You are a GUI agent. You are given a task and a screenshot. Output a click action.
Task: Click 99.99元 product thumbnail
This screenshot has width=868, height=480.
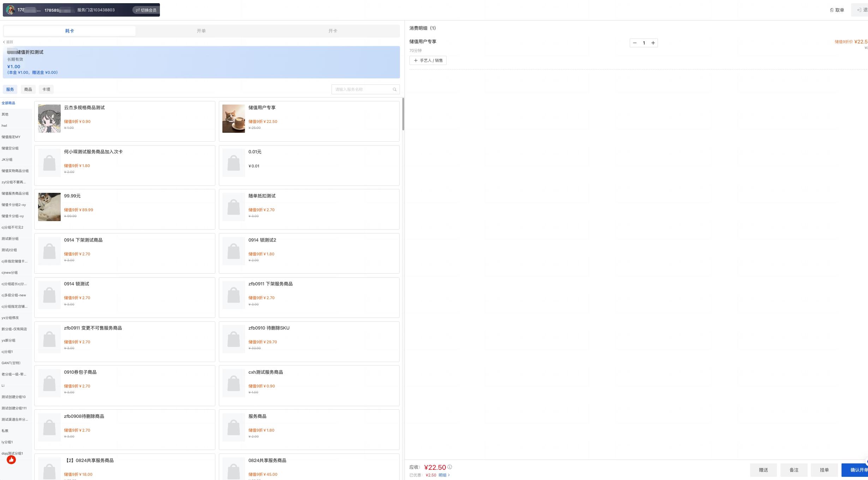point(49,207)
